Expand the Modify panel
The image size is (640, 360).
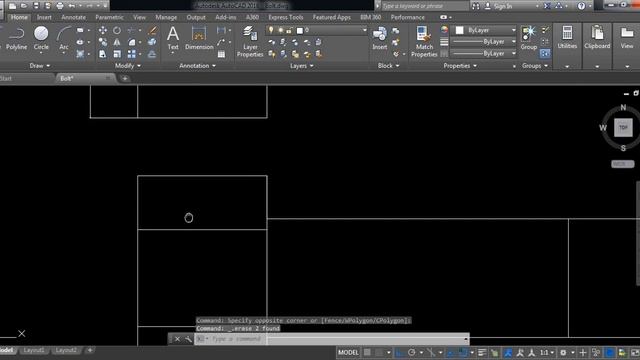(128, 66)
